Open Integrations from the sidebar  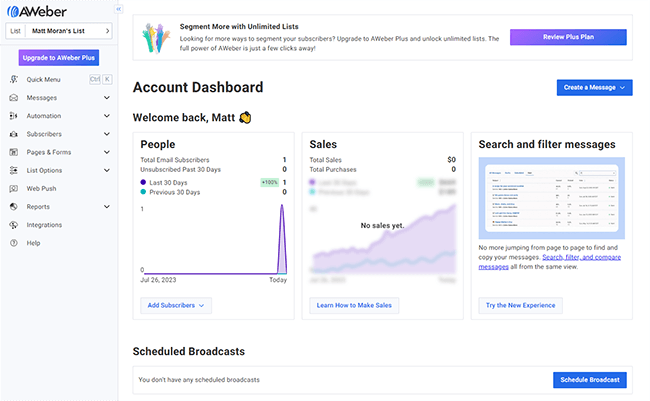coord(43,225)
